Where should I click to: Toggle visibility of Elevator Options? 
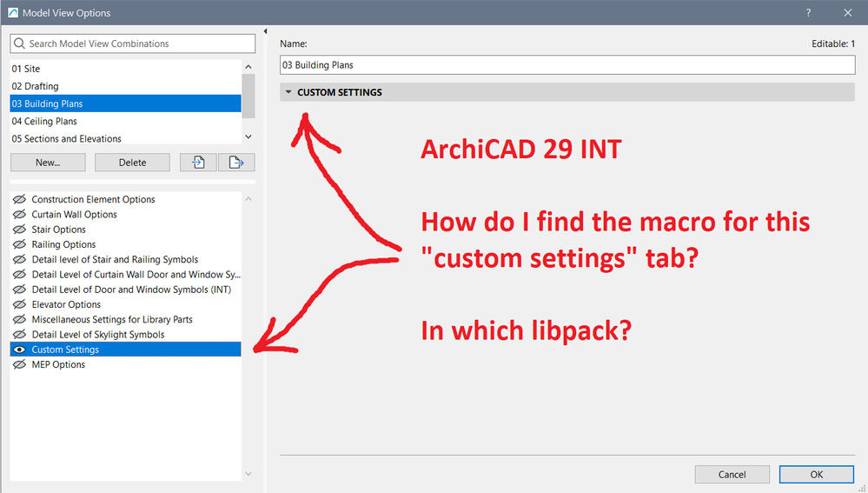click(x=19, y=303)
